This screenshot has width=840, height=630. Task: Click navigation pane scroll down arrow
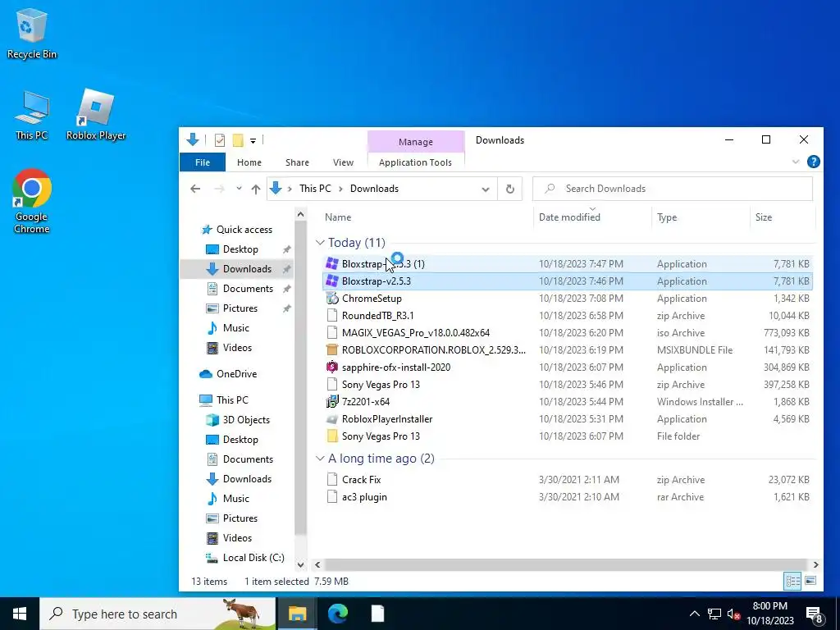click(300, 564)
